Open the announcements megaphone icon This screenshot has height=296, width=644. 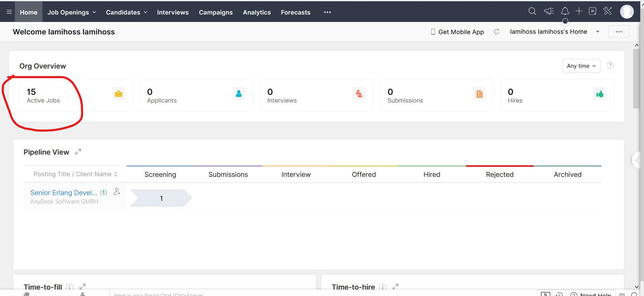[x=549, y=11]
